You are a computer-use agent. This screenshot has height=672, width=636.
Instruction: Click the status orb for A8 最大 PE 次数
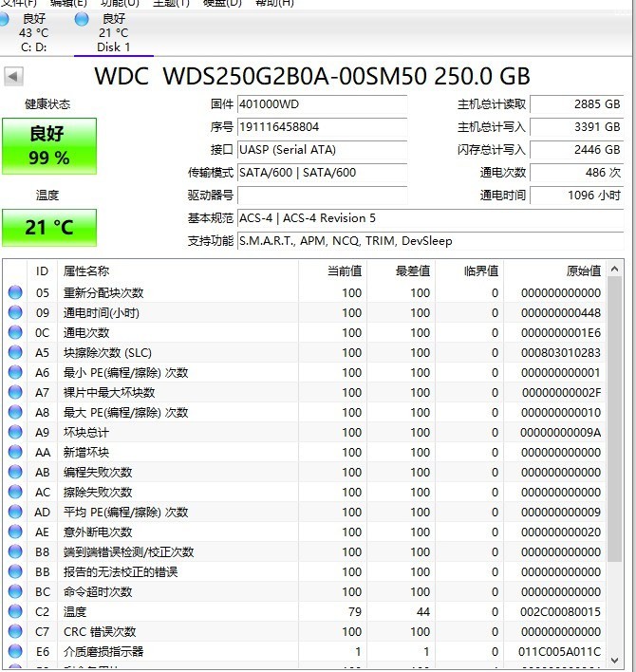coord(15,412)
